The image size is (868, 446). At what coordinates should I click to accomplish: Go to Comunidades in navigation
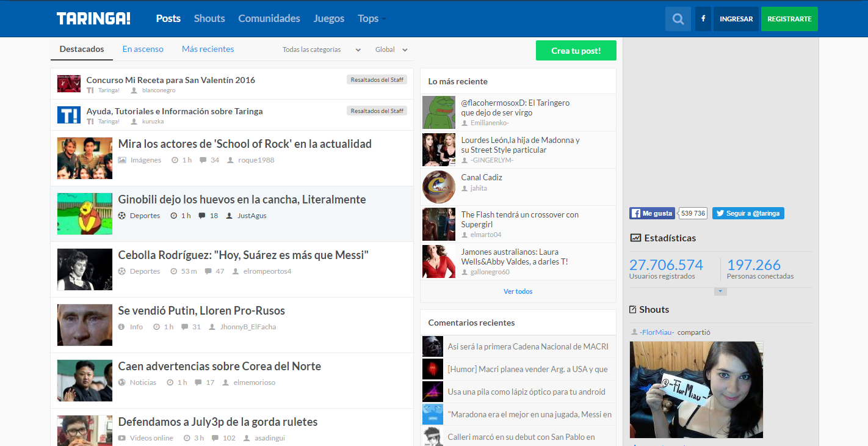(x=269, y=18)
